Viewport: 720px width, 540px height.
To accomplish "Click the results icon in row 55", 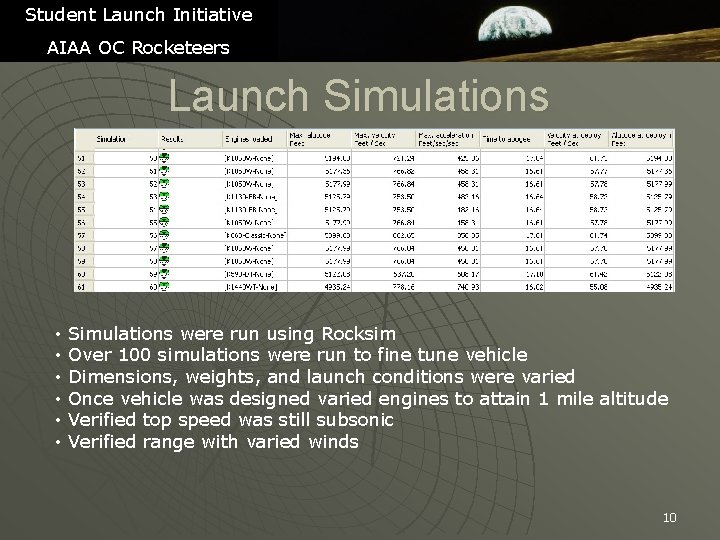I will (164, 209).
